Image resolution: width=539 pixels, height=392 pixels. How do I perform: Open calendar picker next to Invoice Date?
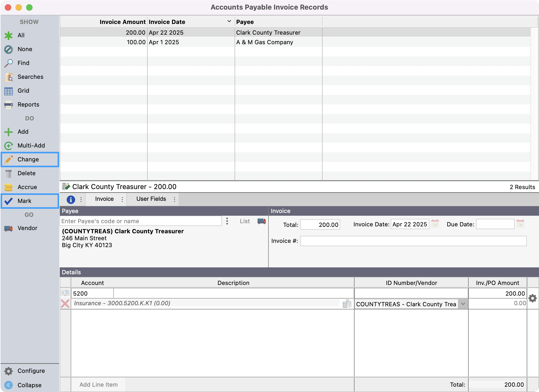click(435, 224)
